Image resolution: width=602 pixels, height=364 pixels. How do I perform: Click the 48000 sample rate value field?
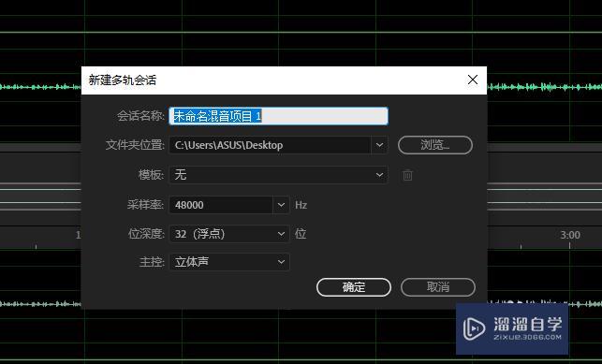pos(221,205)
